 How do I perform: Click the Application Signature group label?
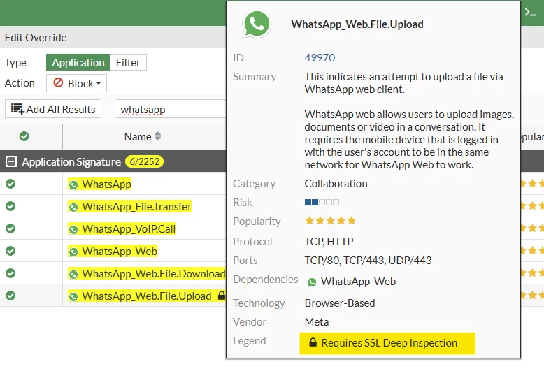coord(71,161)
